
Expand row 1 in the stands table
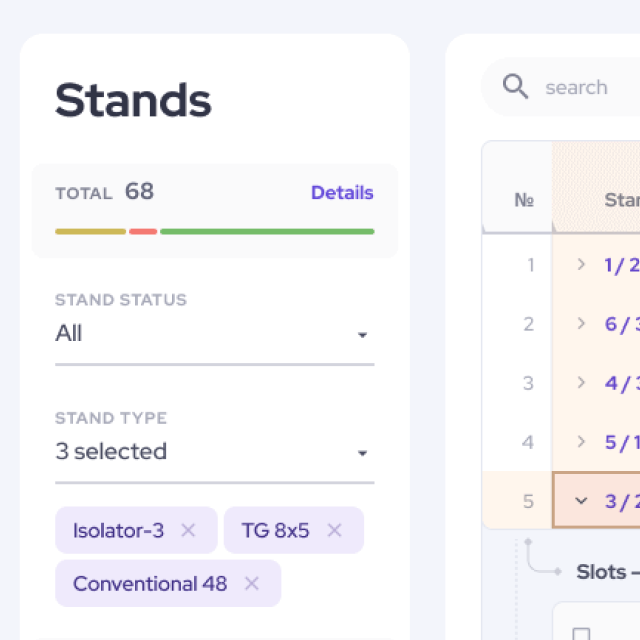(581, 265)
